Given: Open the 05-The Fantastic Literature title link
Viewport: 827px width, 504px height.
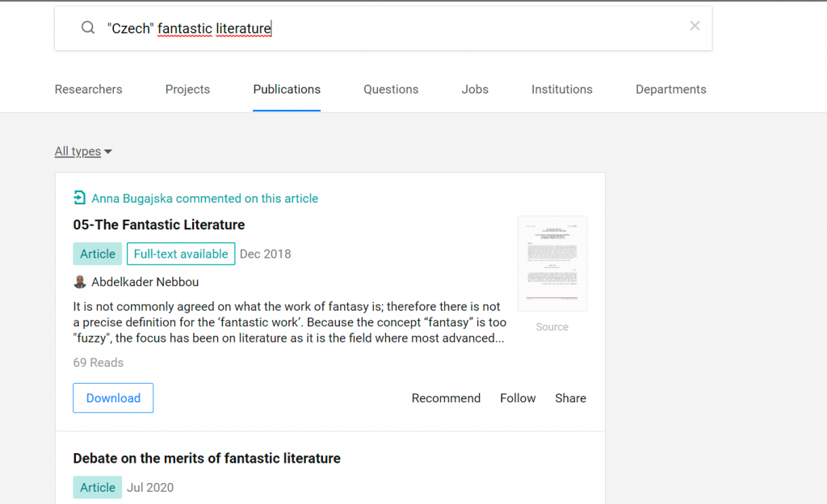Looking at the screenshot, I should click(x=159, y=225).
